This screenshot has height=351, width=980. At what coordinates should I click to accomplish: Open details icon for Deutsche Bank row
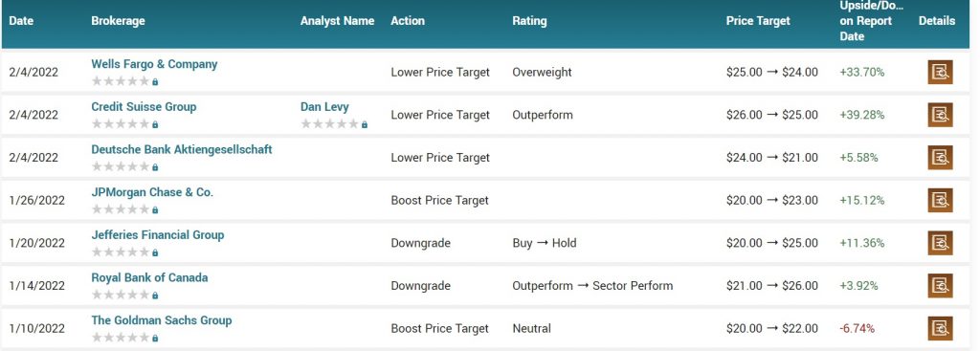tap(940, 158)
